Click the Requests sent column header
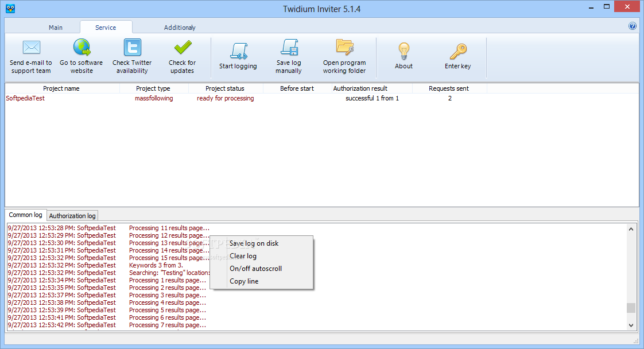The image size is (644, 349). [x=449, y=88]
